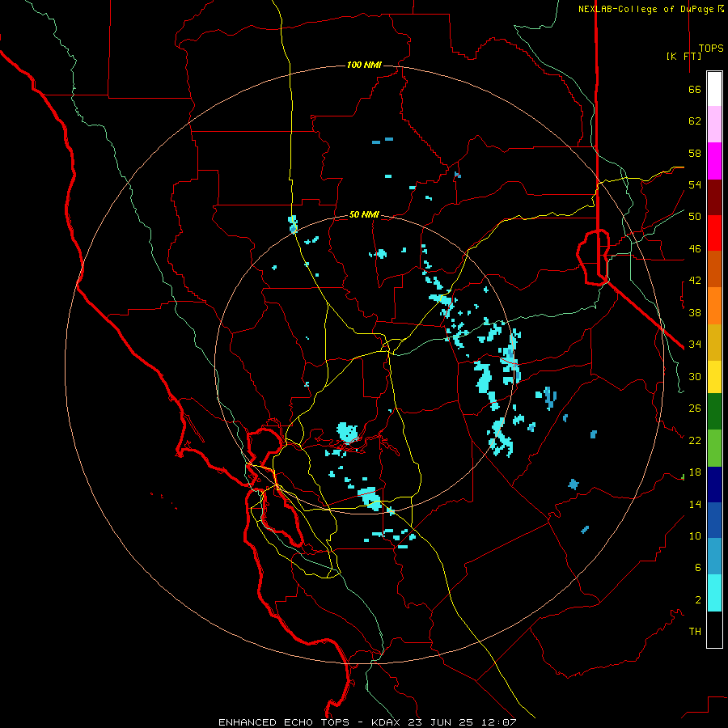Select the yellow legend swatch
This screenshot has height=728, width=728.
coord(714,376)
